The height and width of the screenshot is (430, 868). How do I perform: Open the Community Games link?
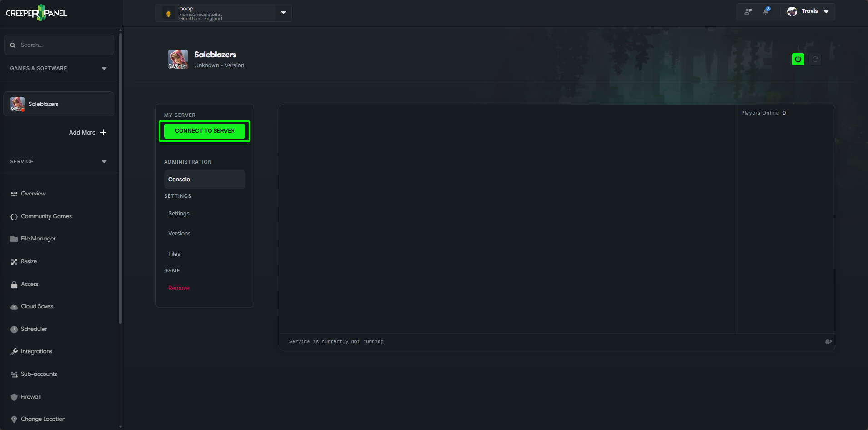pyautogui.click(x=46, y=216)
